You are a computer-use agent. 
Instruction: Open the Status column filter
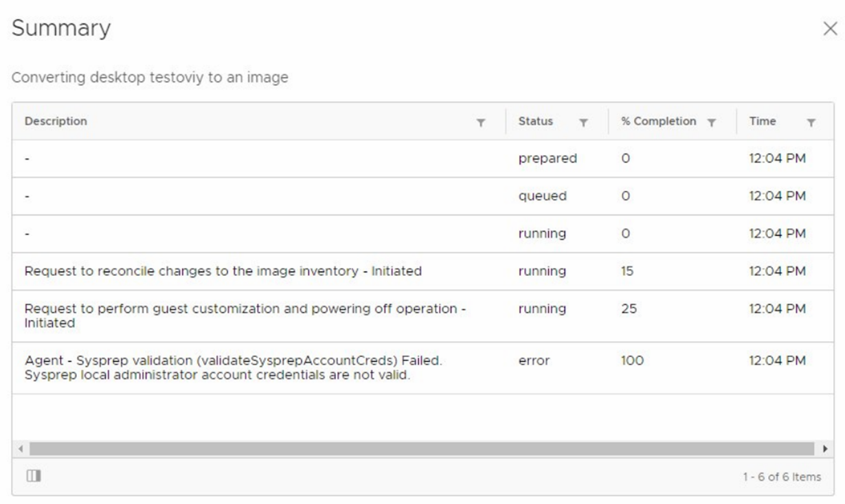[x=583, y=122]
